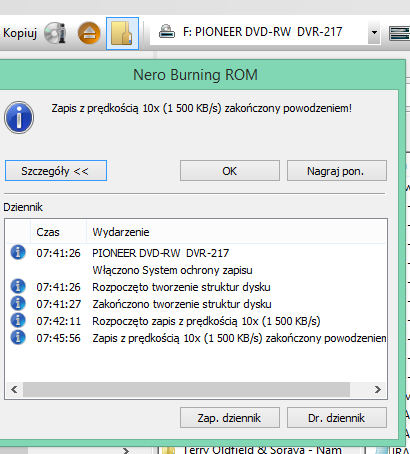Viewport: 410px width, 454px height.
Task: Confirm the dialog with OK
Action: point(230,171)
